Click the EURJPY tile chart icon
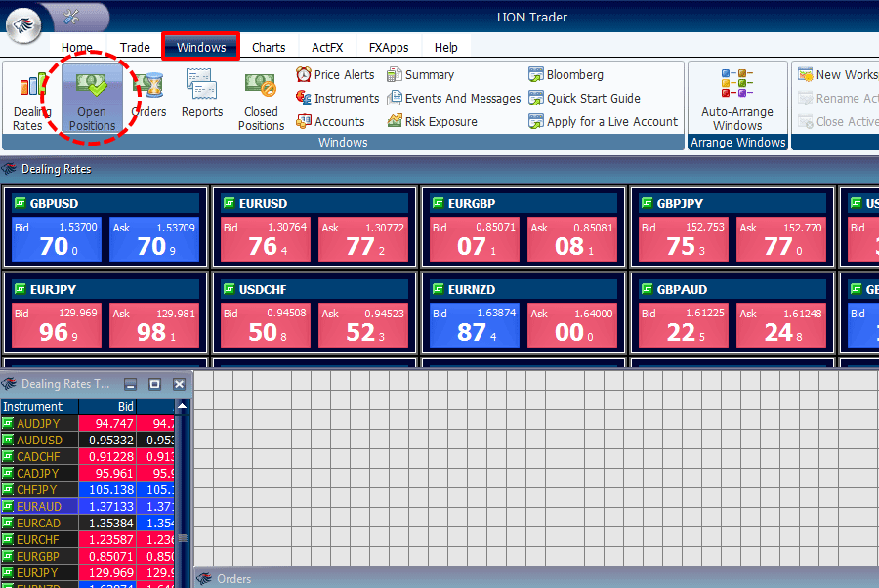Screen dimensions: 879x588 click(21, 289)
